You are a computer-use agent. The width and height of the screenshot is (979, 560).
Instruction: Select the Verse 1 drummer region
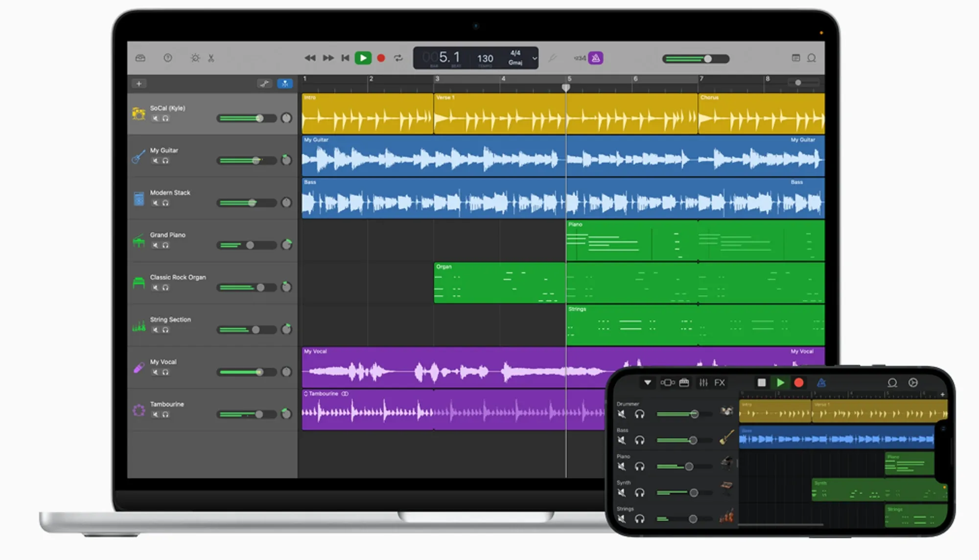[x=565, y=113]
